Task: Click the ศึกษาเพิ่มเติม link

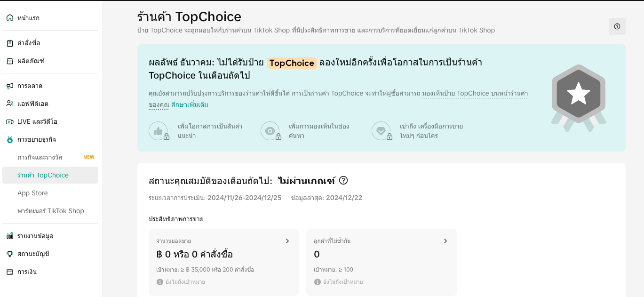Action: [190, 104]
